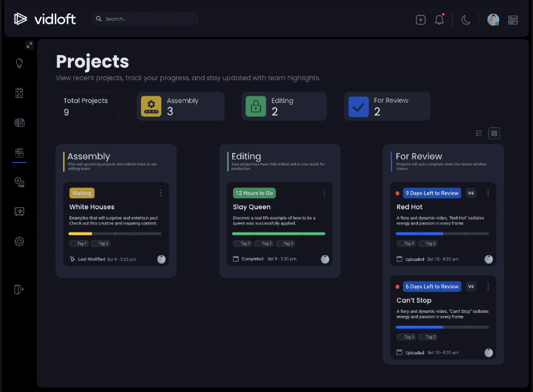The height and width of the screenshot is (392, 533).
Task: Log out using the sidebar exit icon
Action: [x=19, y=289]
